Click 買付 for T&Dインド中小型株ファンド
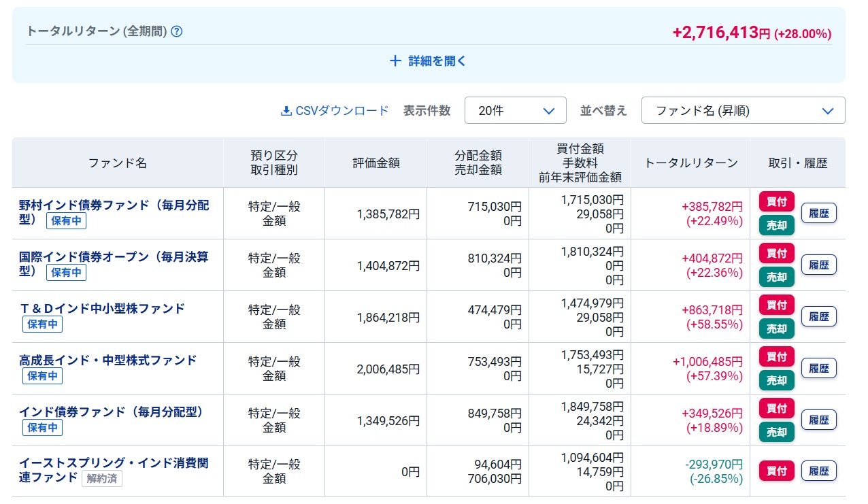 776,305
